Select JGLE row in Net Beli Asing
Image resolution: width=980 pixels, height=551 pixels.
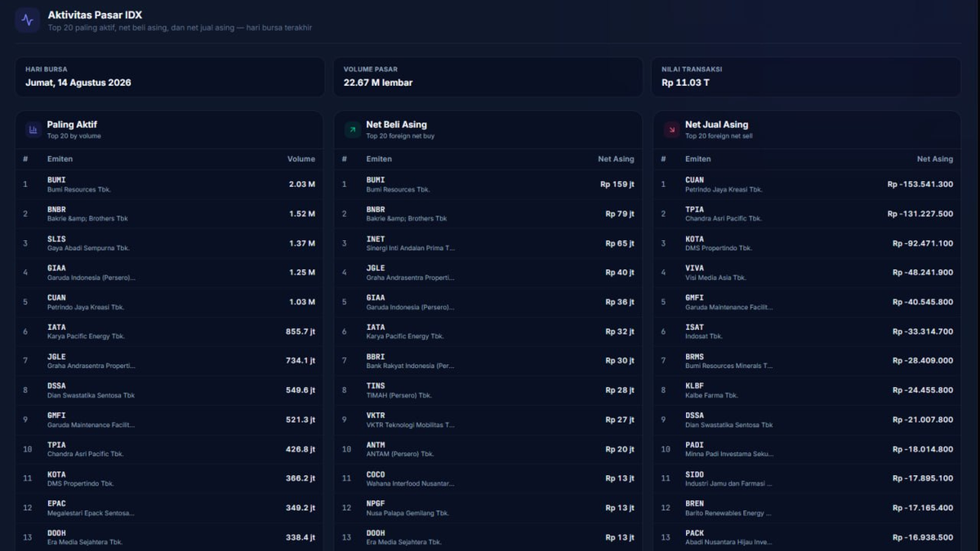pos(488,273)
